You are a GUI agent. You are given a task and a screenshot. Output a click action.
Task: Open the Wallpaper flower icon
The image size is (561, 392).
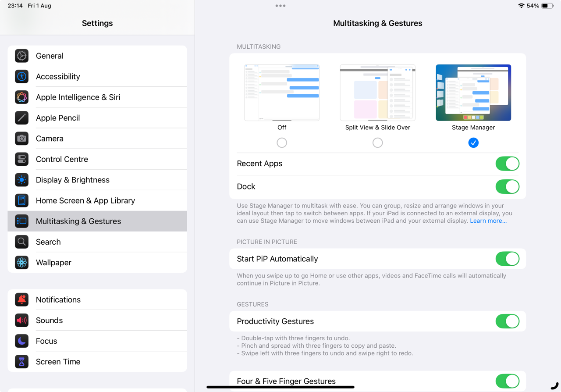click(21, 263)
